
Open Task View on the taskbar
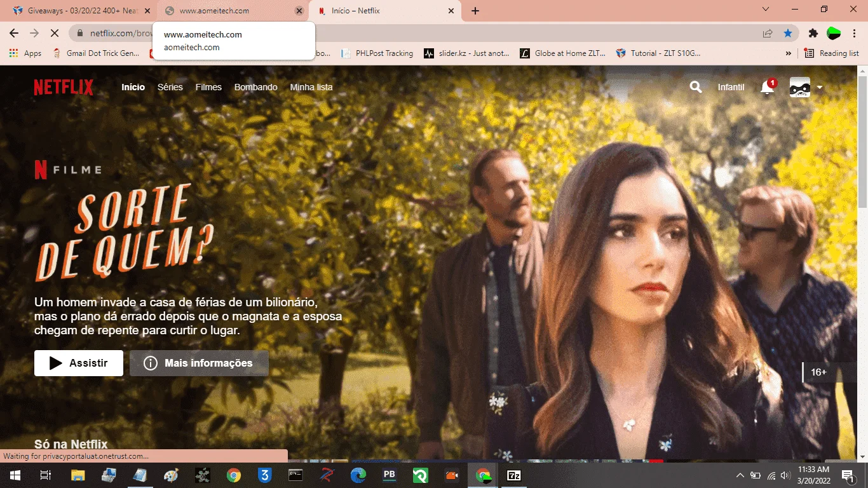pos(45,475)
